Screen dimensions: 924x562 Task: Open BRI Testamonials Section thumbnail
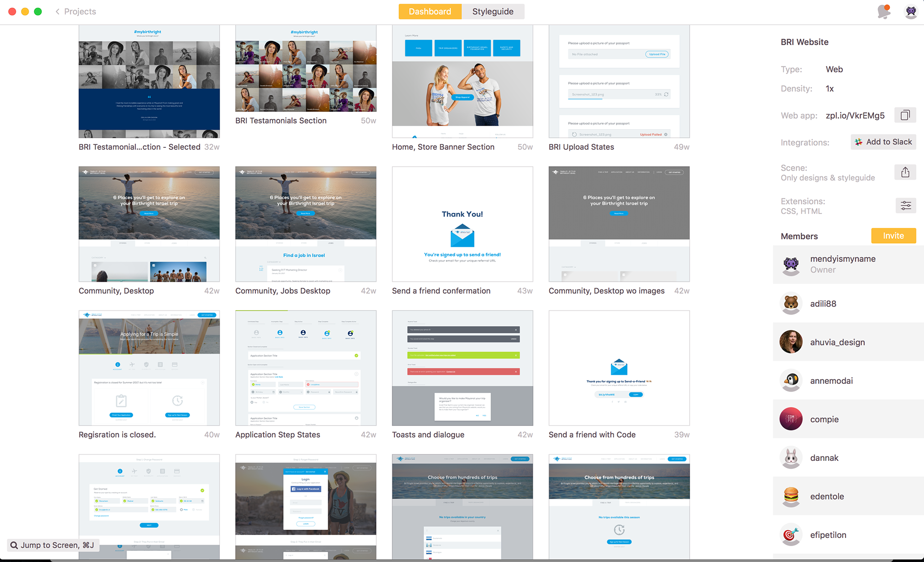306,68
